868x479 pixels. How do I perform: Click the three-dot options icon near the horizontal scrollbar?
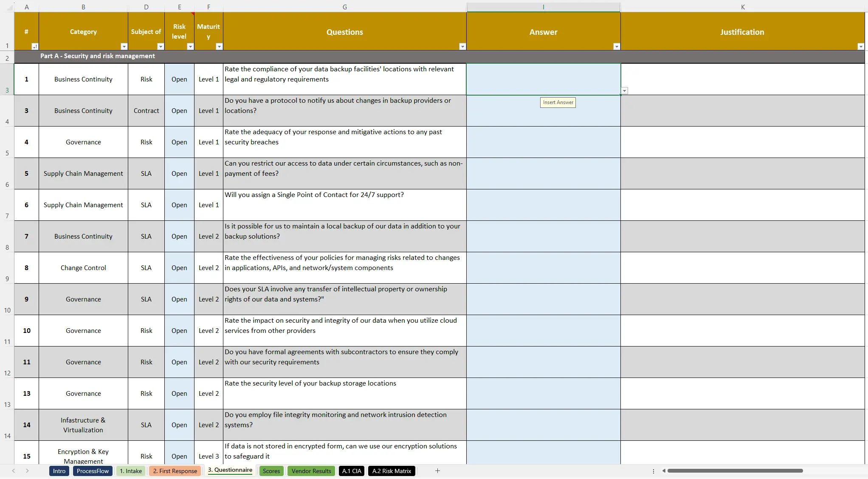click(654, 471)
